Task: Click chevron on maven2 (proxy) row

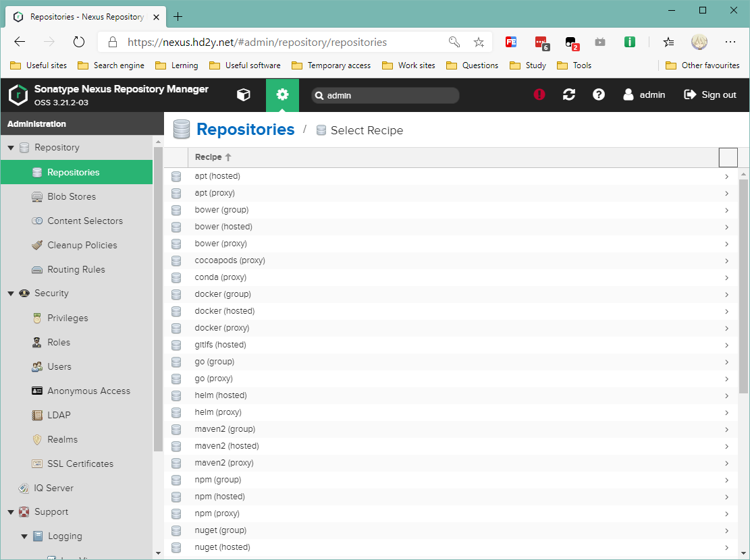Action: coord(726,464)
